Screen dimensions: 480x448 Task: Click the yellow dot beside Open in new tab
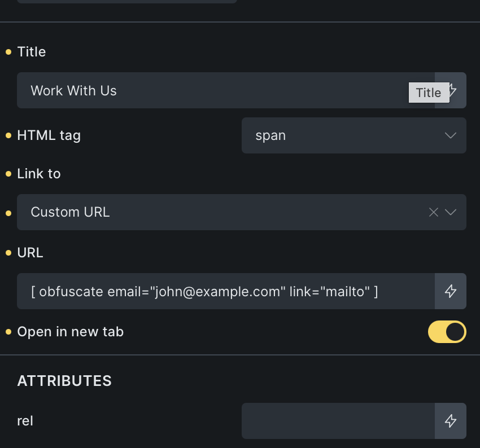tap(8, 332)
